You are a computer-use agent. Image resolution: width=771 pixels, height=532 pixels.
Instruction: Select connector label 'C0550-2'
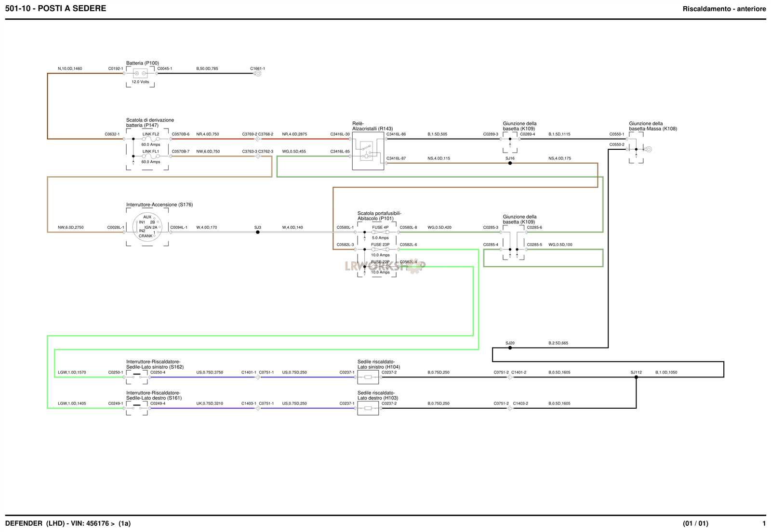(617, 144)
